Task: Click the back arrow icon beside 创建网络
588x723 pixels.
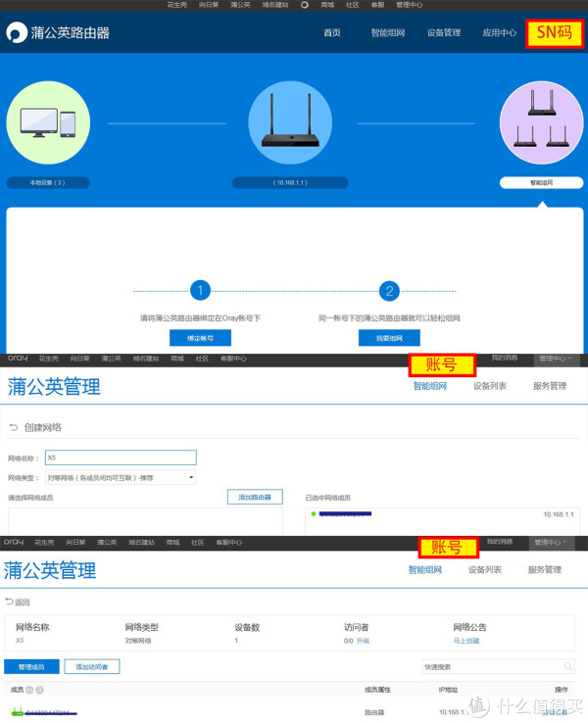Action: click(x=14, y=427)
